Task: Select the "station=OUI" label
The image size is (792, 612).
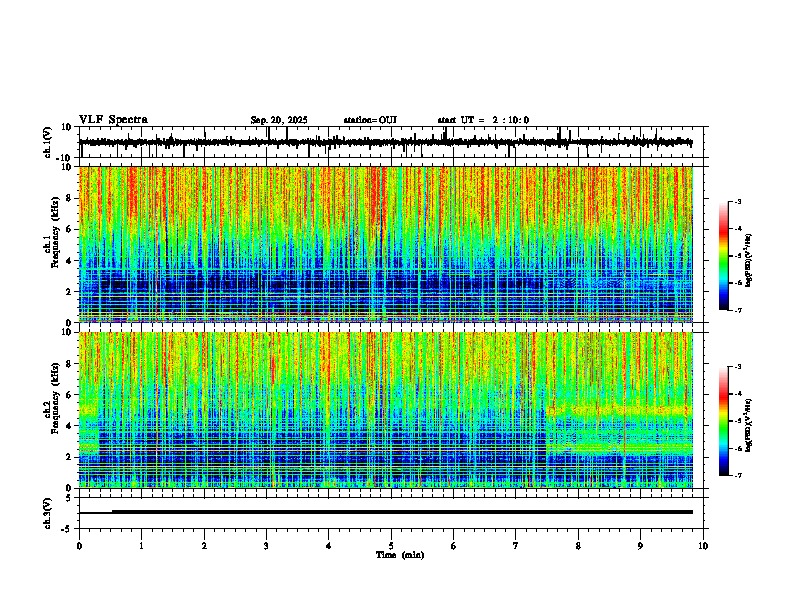Action: tap(370, 120)
